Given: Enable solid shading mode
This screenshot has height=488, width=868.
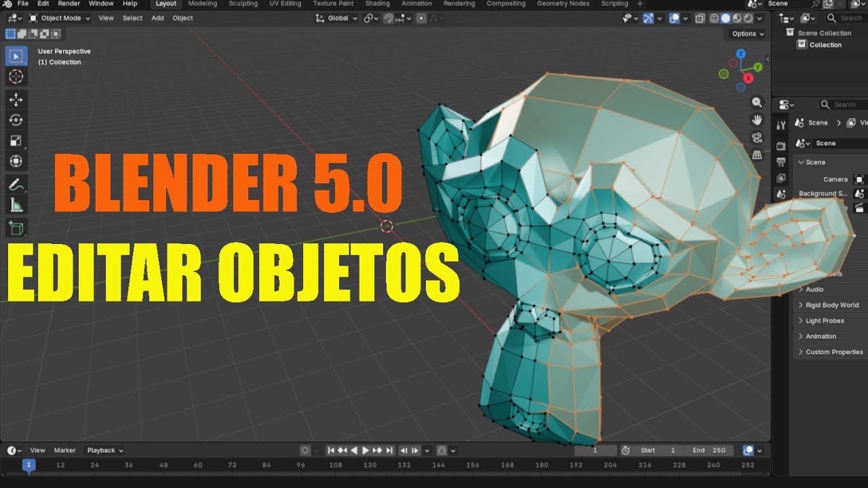Looking at the screenshot, I should [726, 18].
